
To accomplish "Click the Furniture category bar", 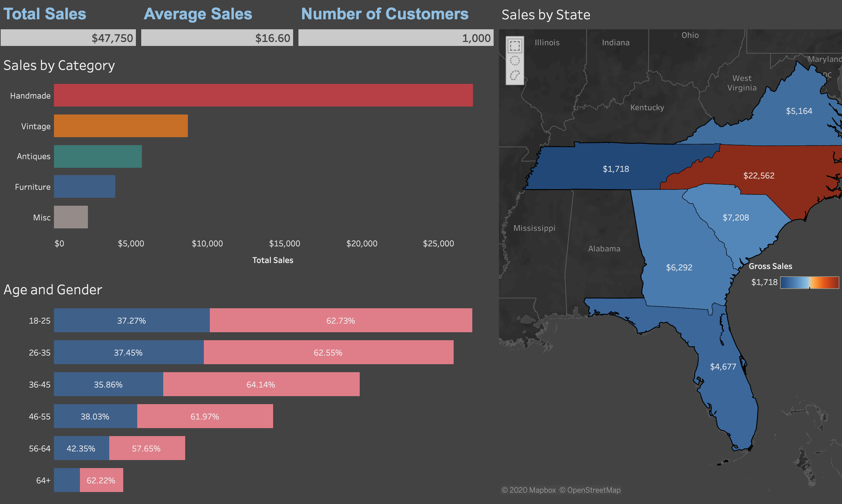I will (x=84, y=186).
